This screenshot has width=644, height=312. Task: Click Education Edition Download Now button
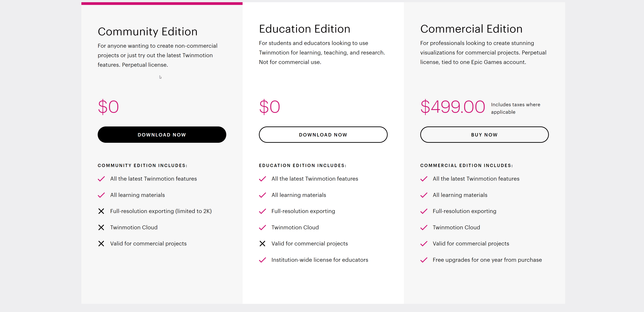click(323, 135)
